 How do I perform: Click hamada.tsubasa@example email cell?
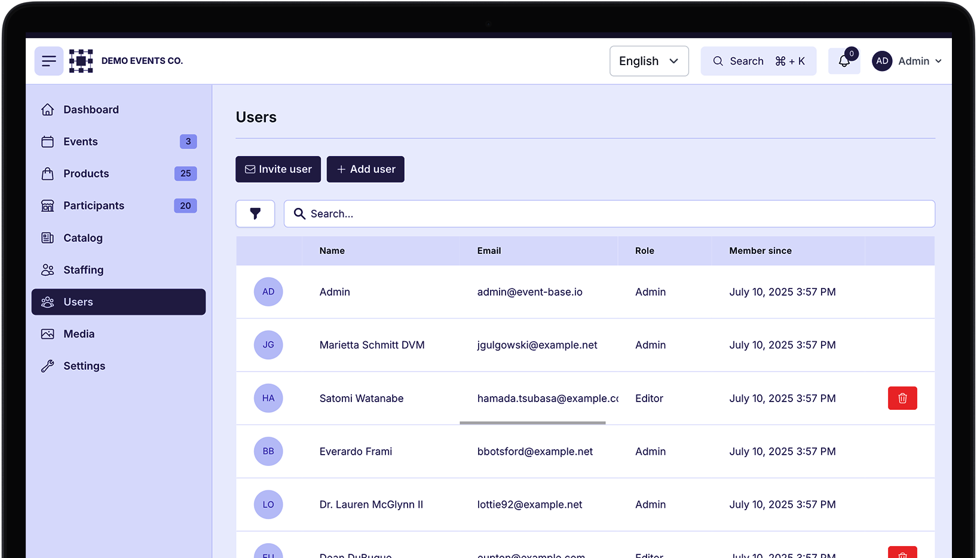(x=547, y=398)
